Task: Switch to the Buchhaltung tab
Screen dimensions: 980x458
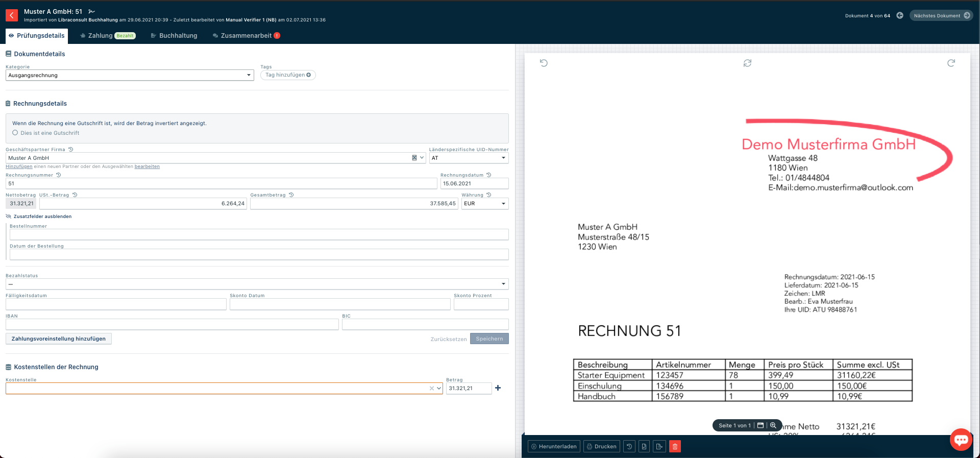Action: [x=174, y=36]
